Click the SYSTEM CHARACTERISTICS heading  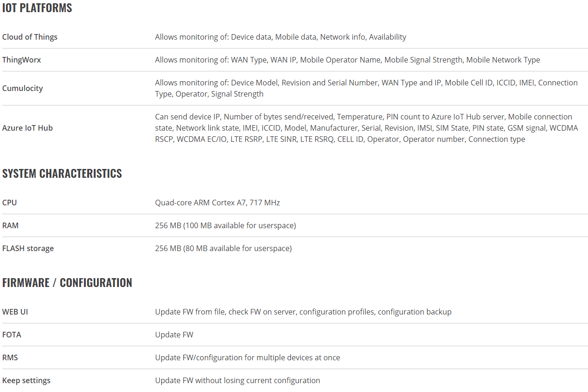pyautogui.click(x=62, y=173)
